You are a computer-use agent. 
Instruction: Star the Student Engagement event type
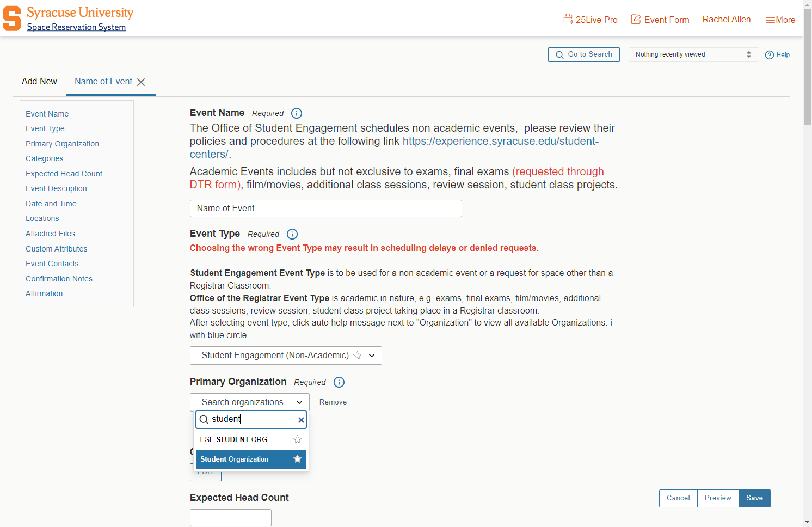coord(358,356)
